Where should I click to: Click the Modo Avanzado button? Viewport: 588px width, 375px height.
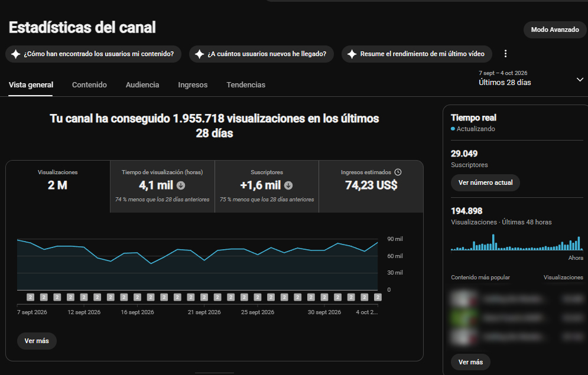click(555, 30)
